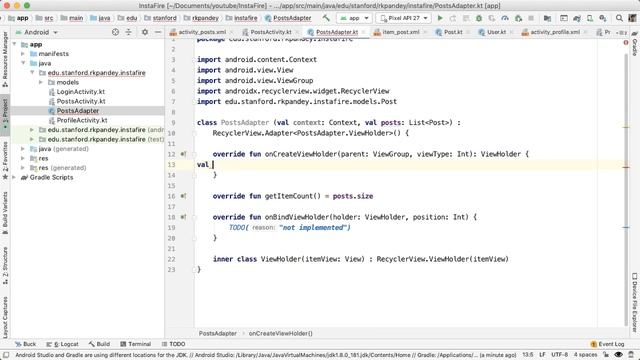Switch to activity_profile.xml tab
The height and width of the screenshot is (360, 640).
555,32
